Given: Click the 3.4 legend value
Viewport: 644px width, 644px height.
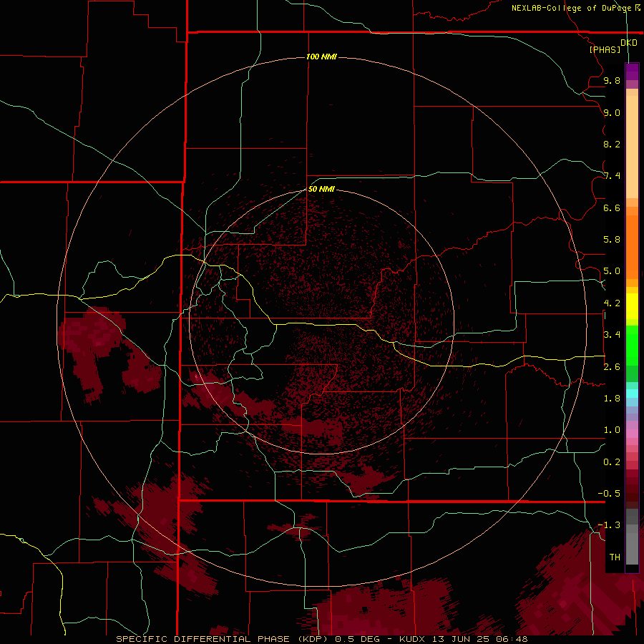Looking at the screenshot, I should [x=612, y=335].
